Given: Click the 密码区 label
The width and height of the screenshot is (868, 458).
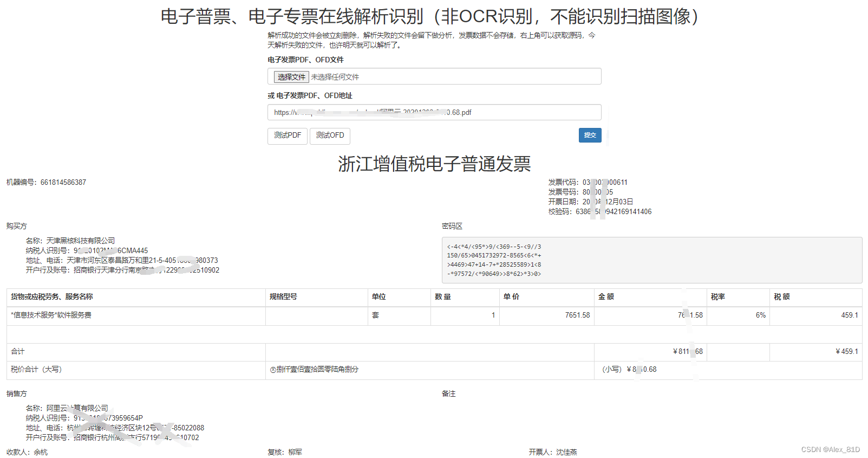Looking at the screenshot, I should pyautogui.click(x=452, y=226).
